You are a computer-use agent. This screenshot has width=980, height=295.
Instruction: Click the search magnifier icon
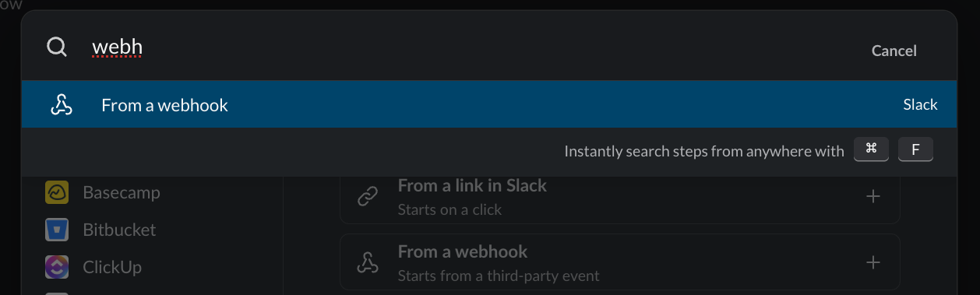tap(57, 47)
